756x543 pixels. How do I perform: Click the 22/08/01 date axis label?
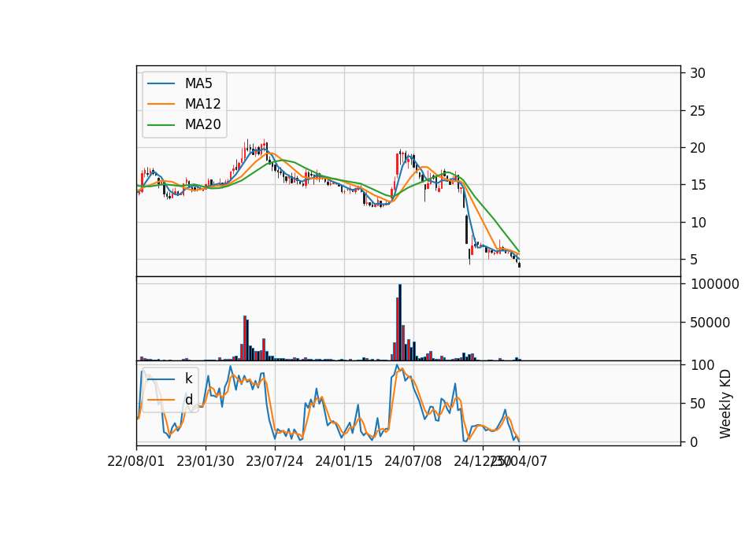point(136,461)
